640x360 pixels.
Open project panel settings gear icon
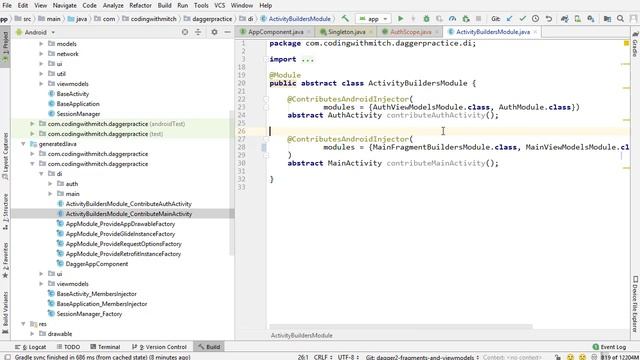214,32
